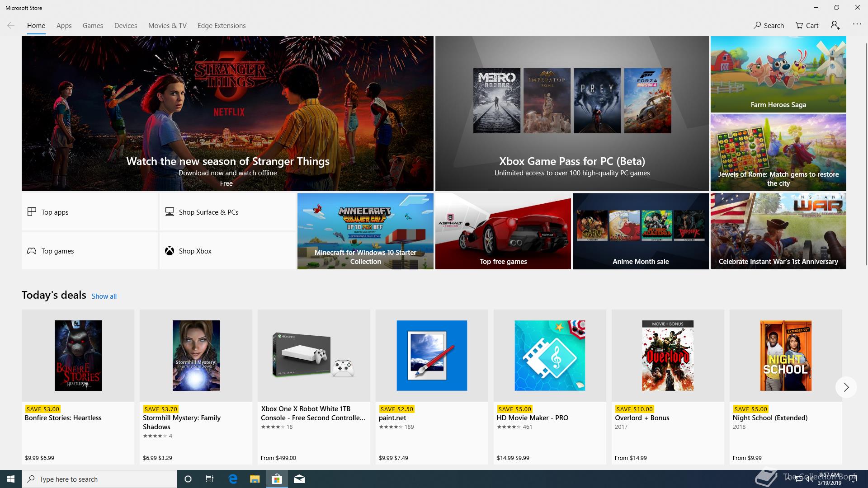Open the shopping Cart
This screenshot has height=488, width=868.
pos(807,25)
